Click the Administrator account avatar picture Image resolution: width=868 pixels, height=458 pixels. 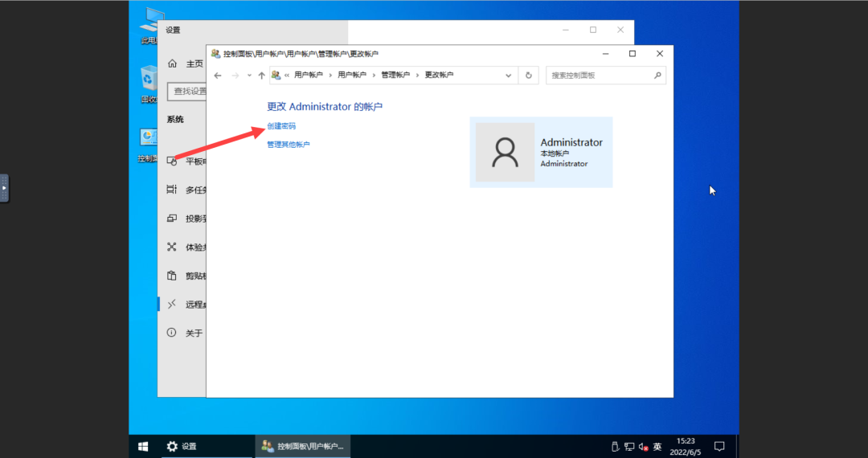pyautogui.click(x=506, y=152)
